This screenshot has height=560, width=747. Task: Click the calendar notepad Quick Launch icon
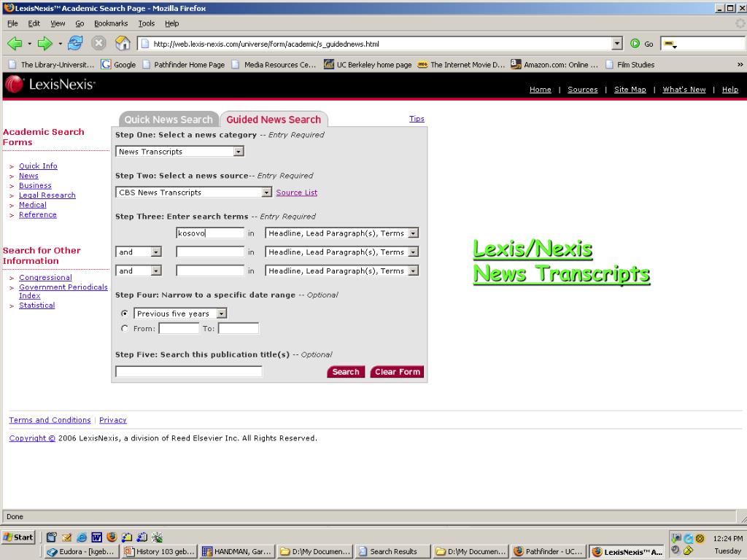click(x=52, y=537)
